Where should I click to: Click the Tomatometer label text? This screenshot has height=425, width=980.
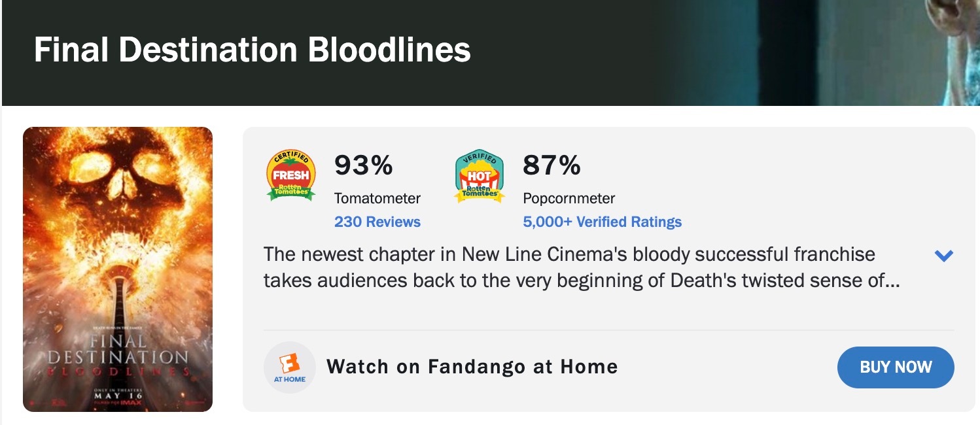[x=377, y=198]
